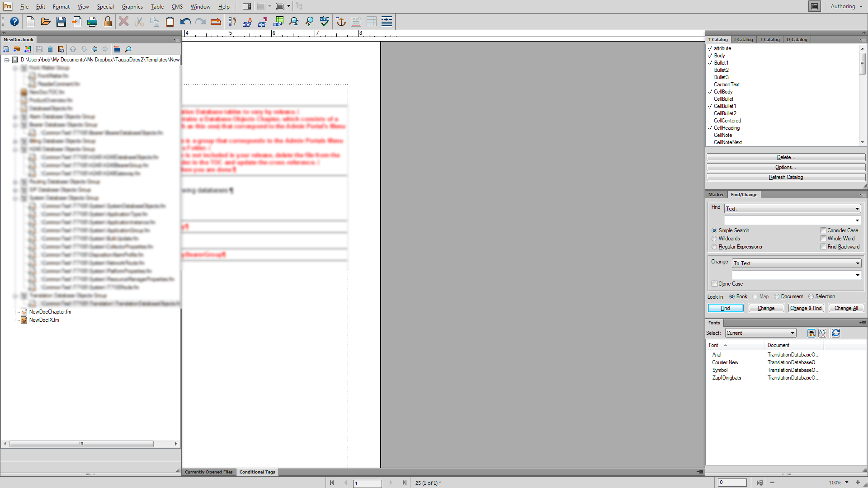This screenshot has width=868, height=488.
Task: Click the add file icon in the book panel
Action: pyautogui.click(x=6, y=49)
